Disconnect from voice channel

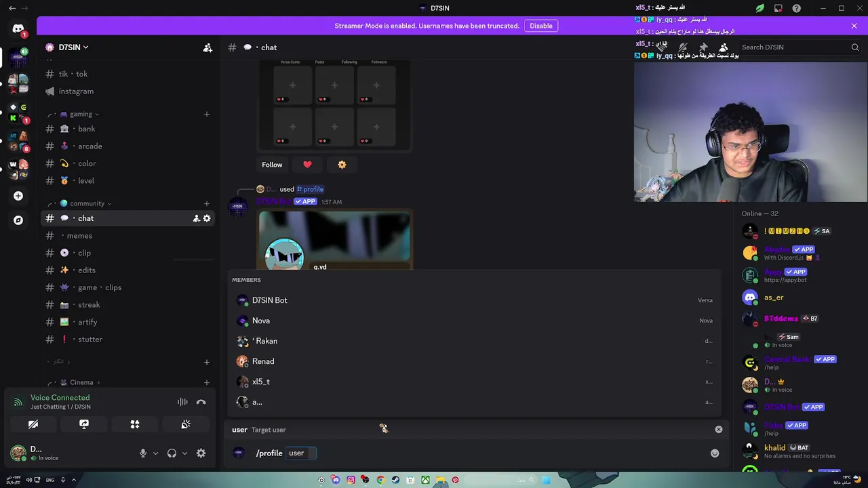[x=201, y=402]
